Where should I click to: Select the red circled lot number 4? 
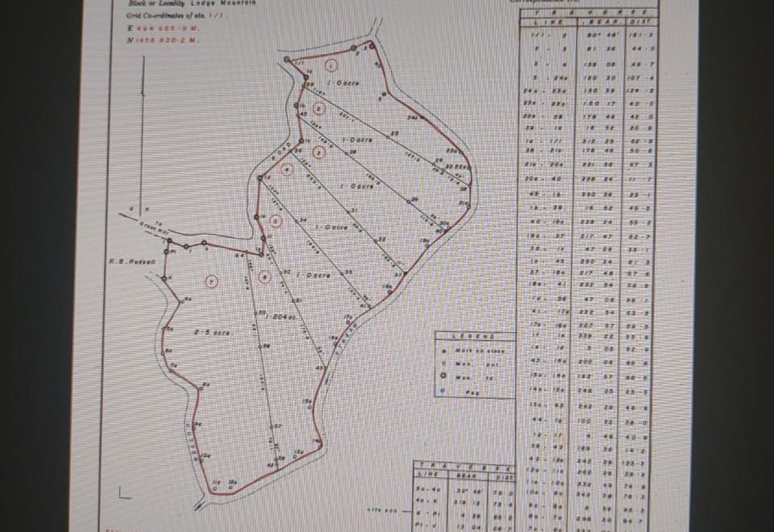point(287,169)
